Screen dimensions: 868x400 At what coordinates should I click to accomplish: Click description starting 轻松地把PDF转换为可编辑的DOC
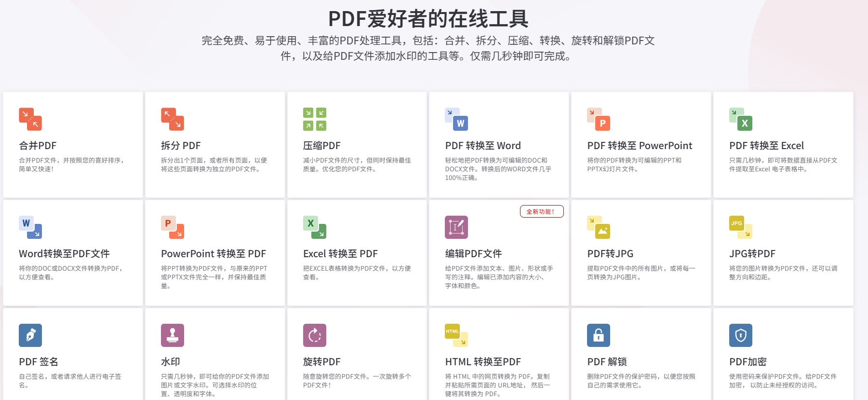(498, 169)
